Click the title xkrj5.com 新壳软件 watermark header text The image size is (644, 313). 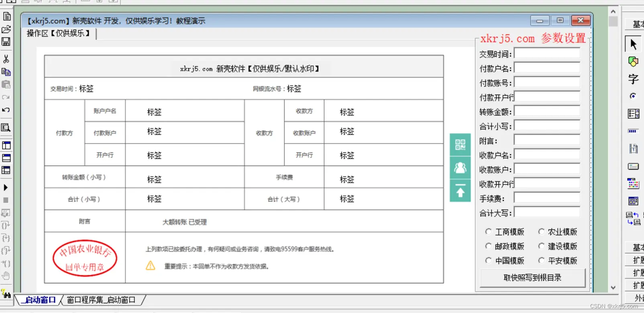point(250,69)
